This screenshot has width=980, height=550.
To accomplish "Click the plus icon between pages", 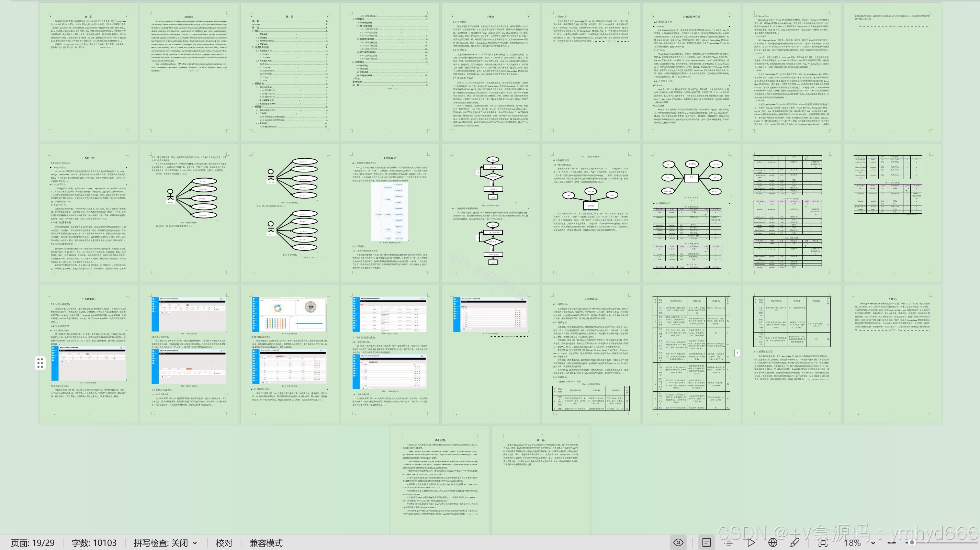I will (737, 353).
